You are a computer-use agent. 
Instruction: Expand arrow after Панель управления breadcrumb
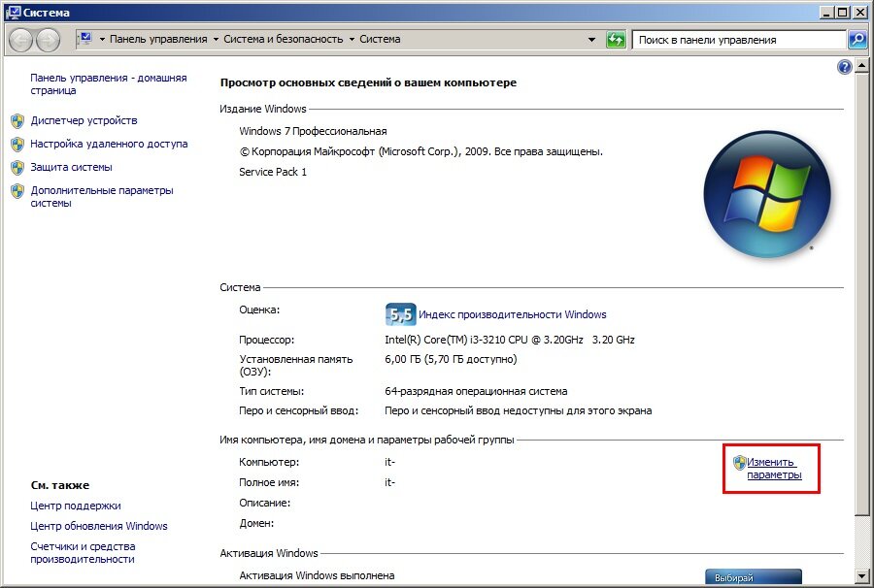click(x=216, y=40)
